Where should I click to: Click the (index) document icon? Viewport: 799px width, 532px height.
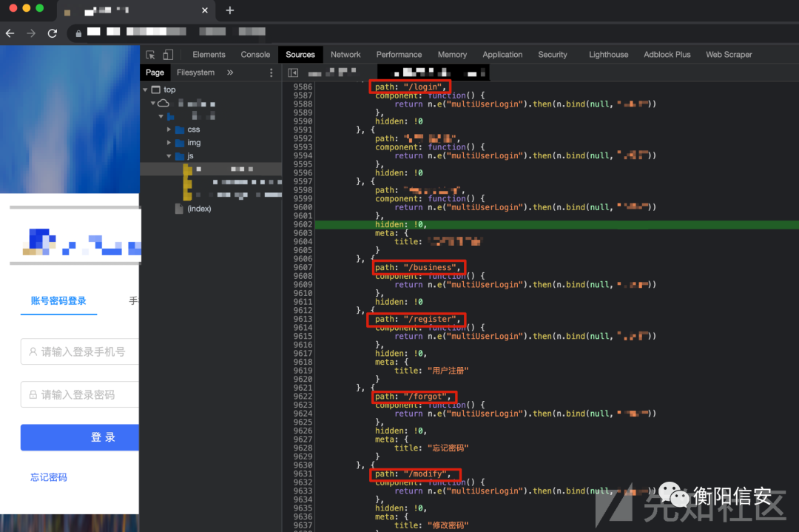(179, 209)
